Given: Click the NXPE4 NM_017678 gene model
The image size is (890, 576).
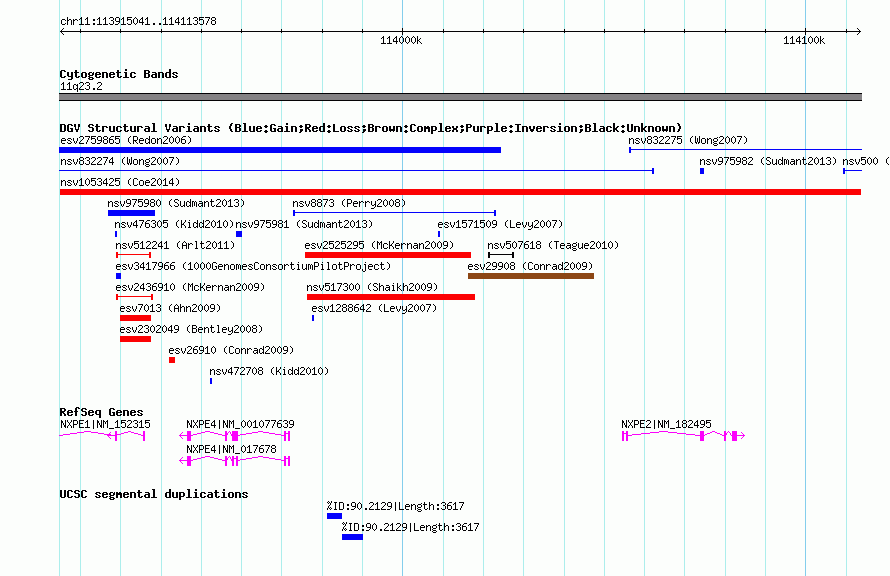Looking at the screenshot, I should (x=235, y=461).
